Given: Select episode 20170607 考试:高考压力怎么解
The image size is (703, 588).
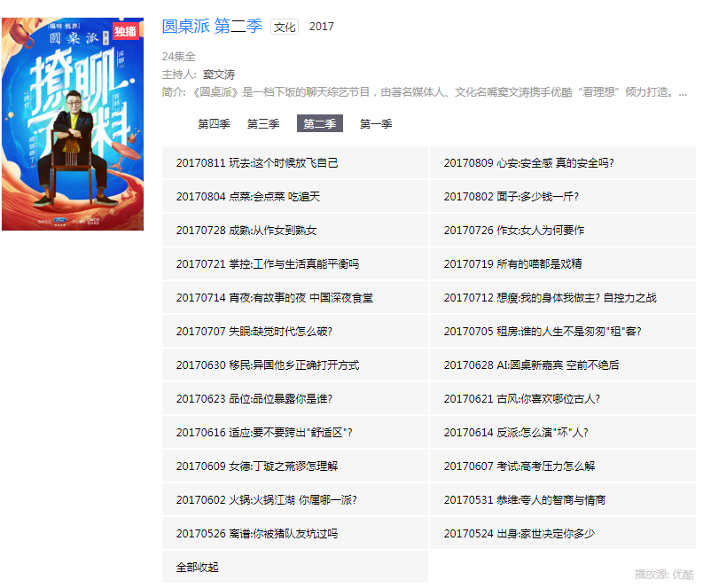Looking at the screenshot, I should [x=563, y=466].
